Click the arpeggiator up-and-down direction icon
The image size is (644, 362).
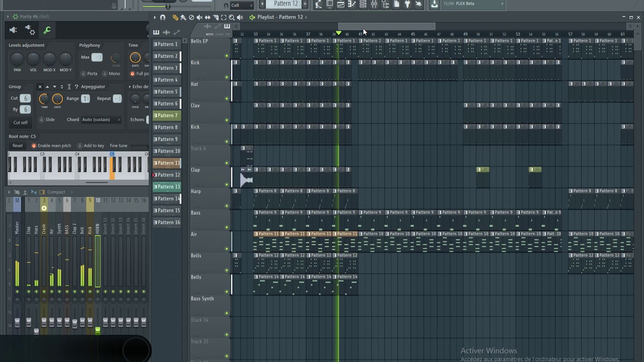62,86
